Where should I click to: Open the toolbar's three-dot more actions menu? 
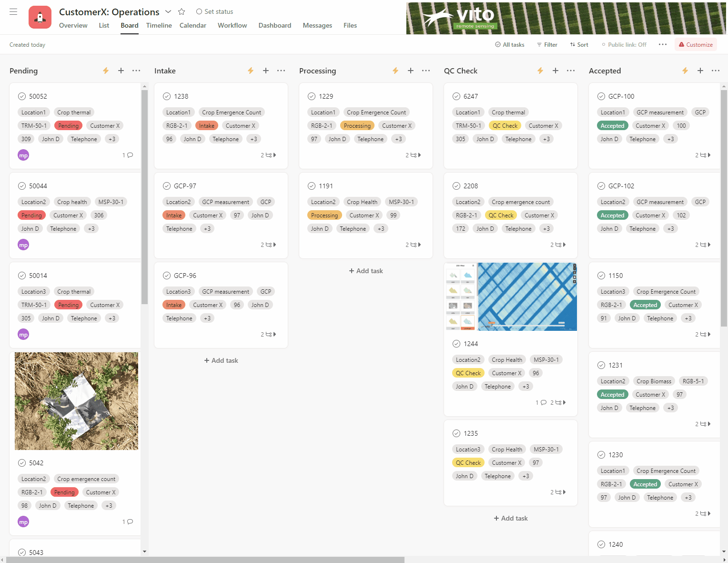[663, 44]
